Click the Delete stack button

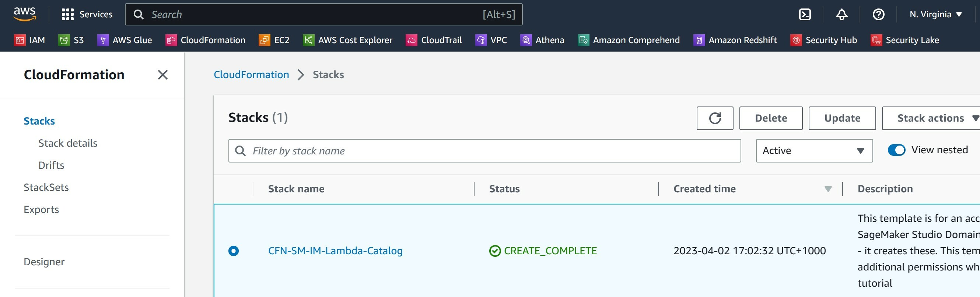tap(770, 118)
